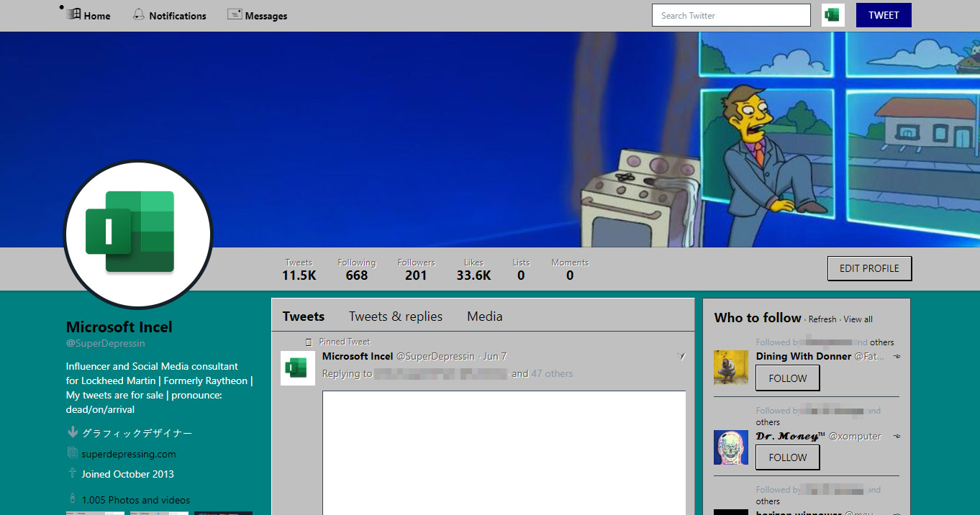Dismiss Dining With Donner suggestion icon
Viewport: 980px width, 515px height.
click(x=897, y=357)
